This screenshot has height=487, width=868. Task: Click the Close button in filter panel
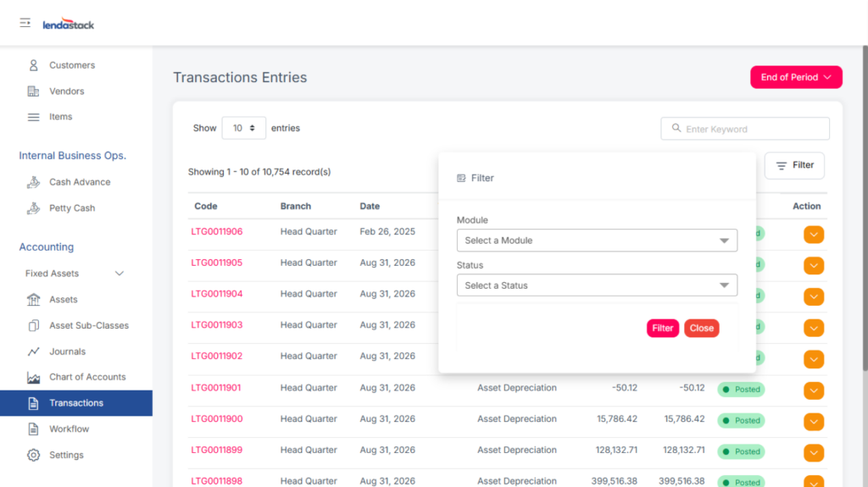pos(701,329)
